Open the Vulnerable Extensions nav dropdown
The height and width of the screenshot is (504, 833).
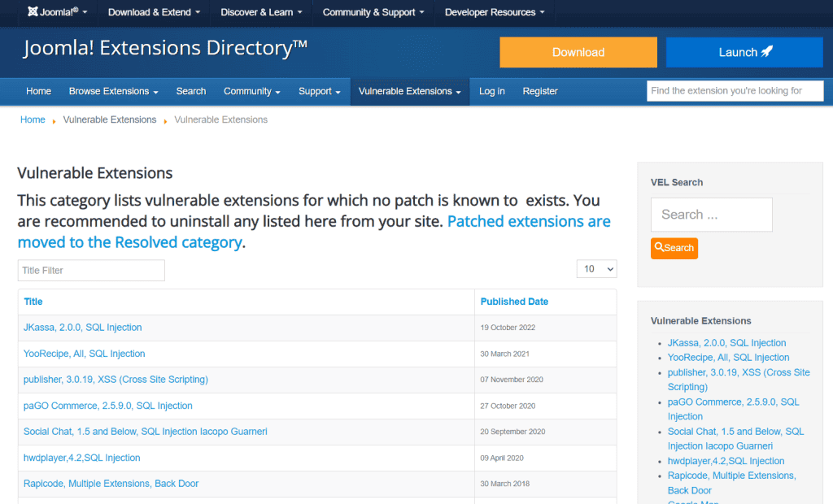(410, 91)
